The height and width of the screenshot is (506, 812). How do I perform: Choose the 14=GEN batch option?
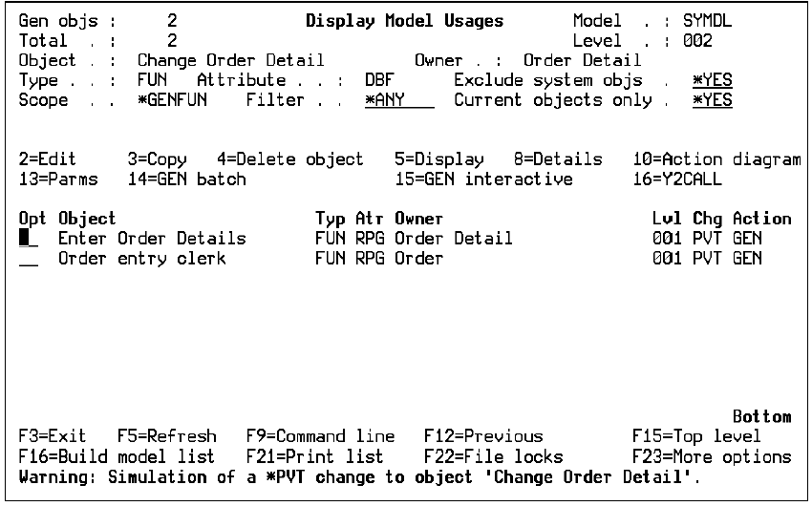click(x=186, y=179)
